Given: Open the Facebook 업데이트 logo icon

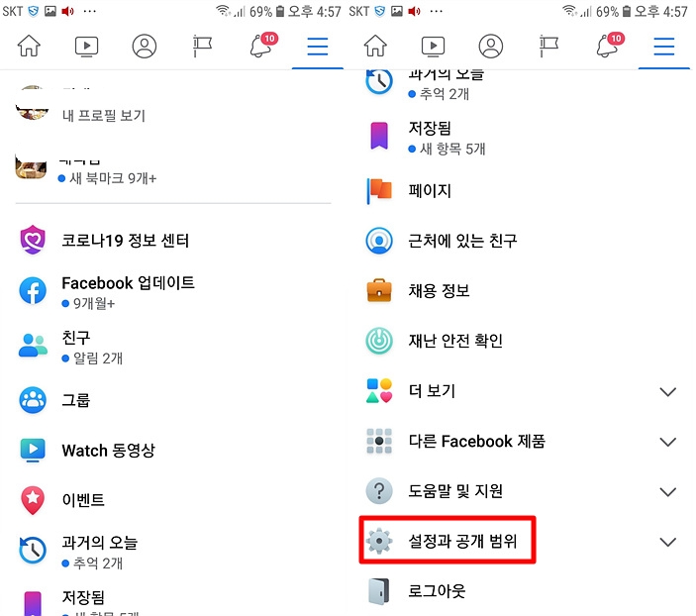Looking at the screenshot, I should tap(33, 290).
